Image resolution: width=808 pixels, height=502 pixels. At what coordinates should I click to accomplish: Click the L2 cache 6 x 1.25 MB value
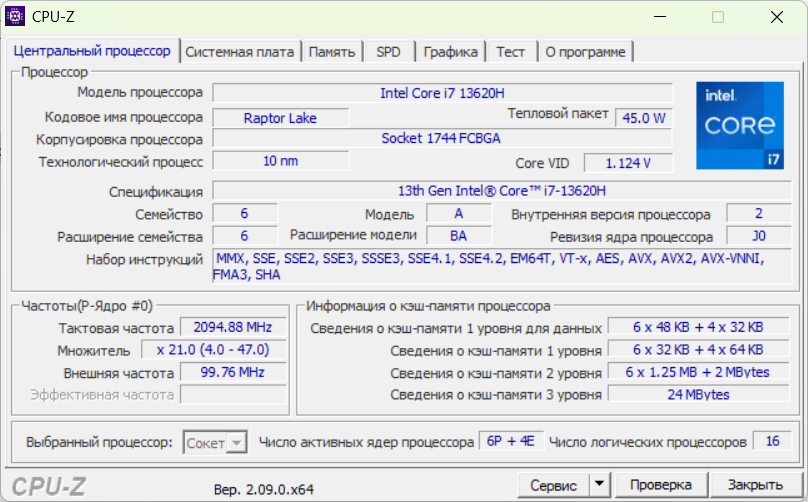coord(698,372)
